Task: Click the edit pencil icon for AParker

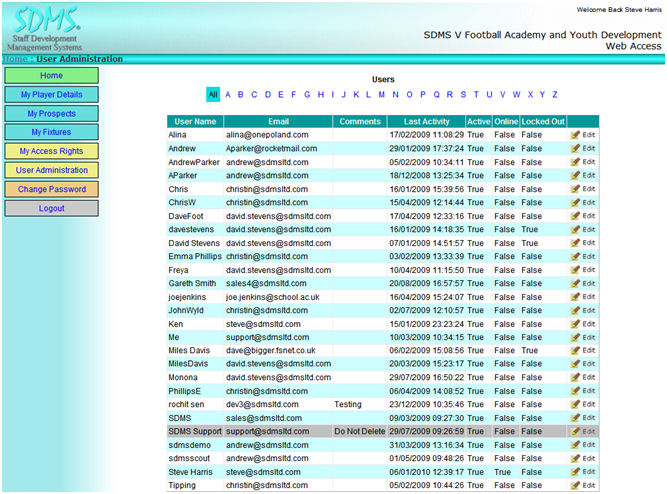Action: pyautogui.click(x=575, y=175)
